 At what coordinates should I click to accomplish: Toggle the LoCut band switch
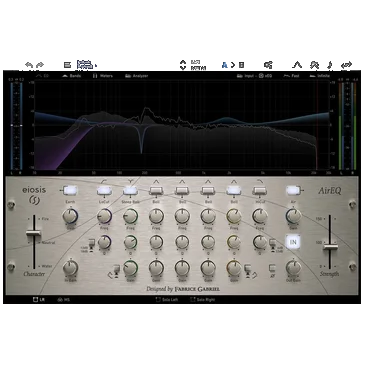104,191
